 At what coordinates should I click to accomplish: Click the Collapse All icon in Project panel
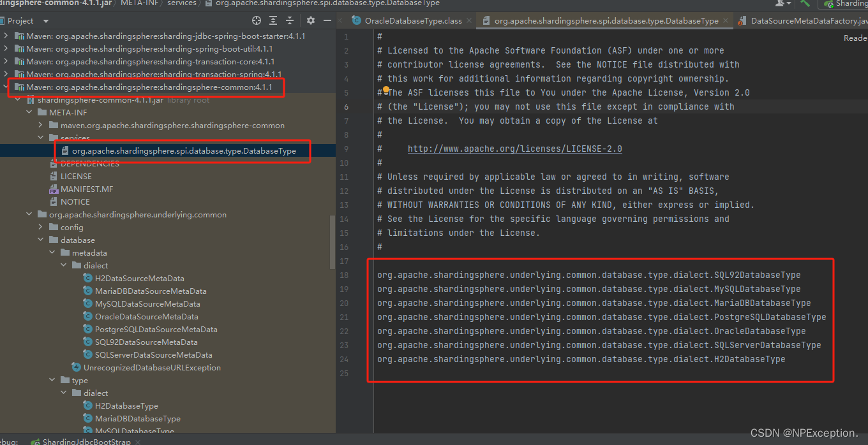click(x=290, y=21)
